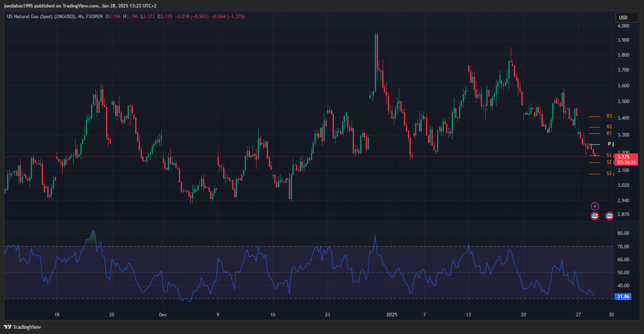
Task: Click the low value L3.173
Action: pos(147,16)
